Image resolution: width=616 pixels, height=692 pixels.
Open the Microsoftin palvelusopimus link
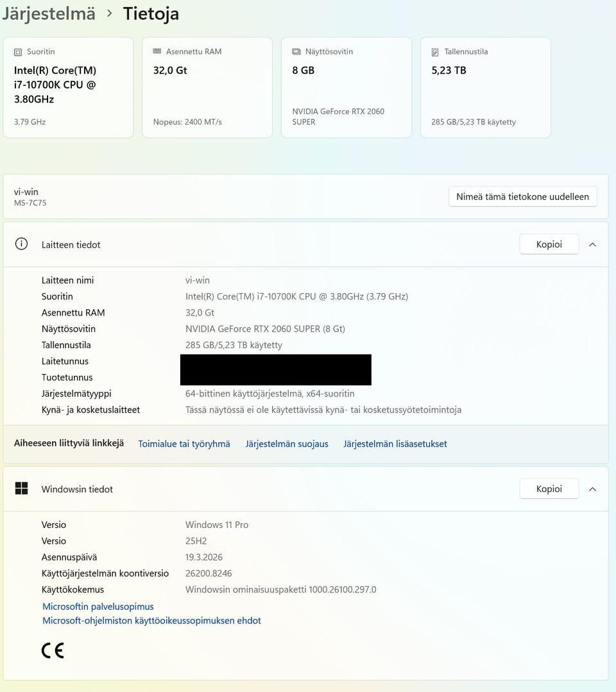[x=98, y=607]
